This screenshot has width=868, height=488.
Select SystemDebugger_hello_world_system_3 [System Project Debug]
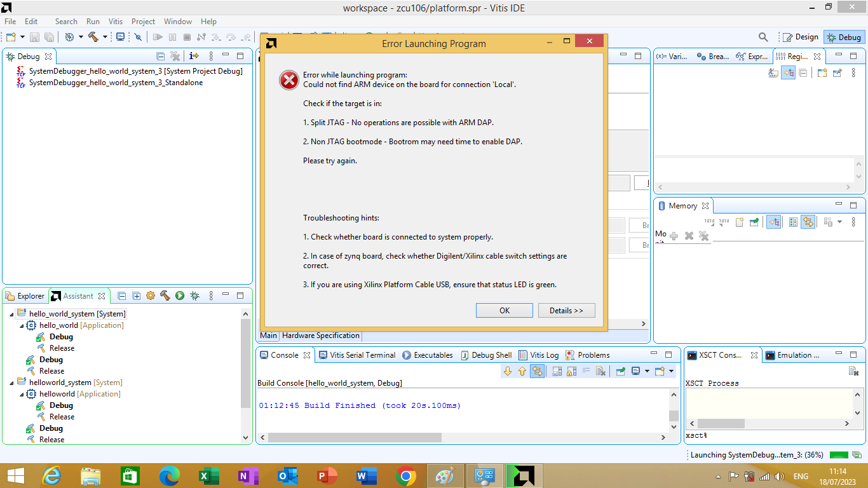tap(135, 71)
